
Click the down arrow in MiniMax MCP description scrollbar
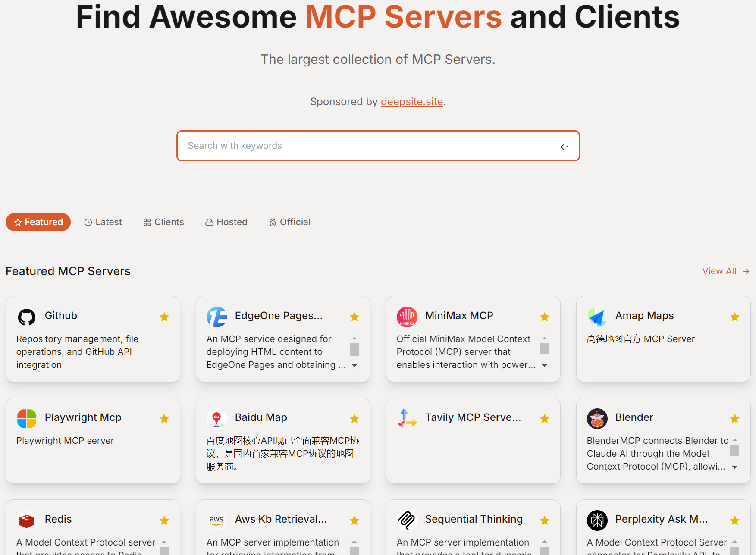click(x=545, y=366)
